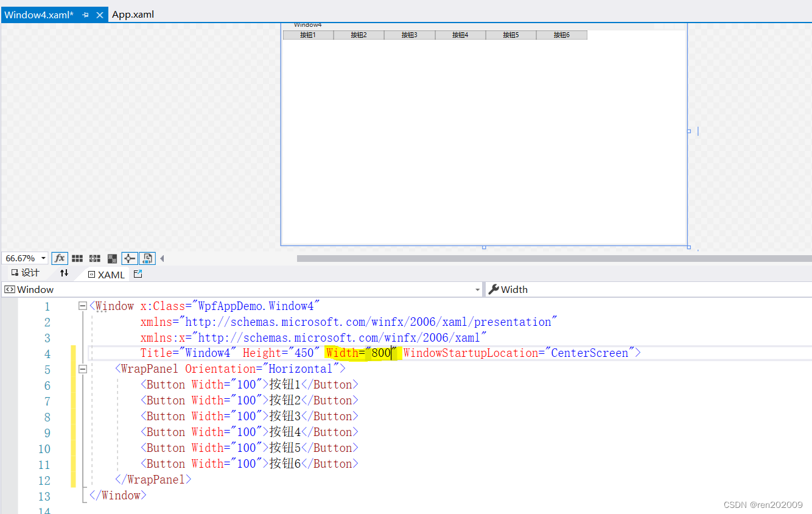Toggle snapping to snaplines icon
The height and width of the screenshot is (514, 812).
(x=112, y=258)
